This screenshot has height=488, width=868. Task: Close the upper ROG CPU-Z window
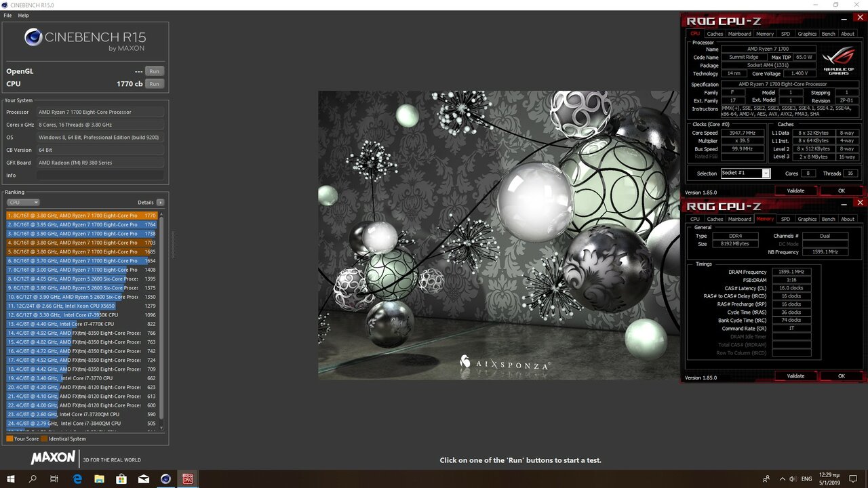860,18
